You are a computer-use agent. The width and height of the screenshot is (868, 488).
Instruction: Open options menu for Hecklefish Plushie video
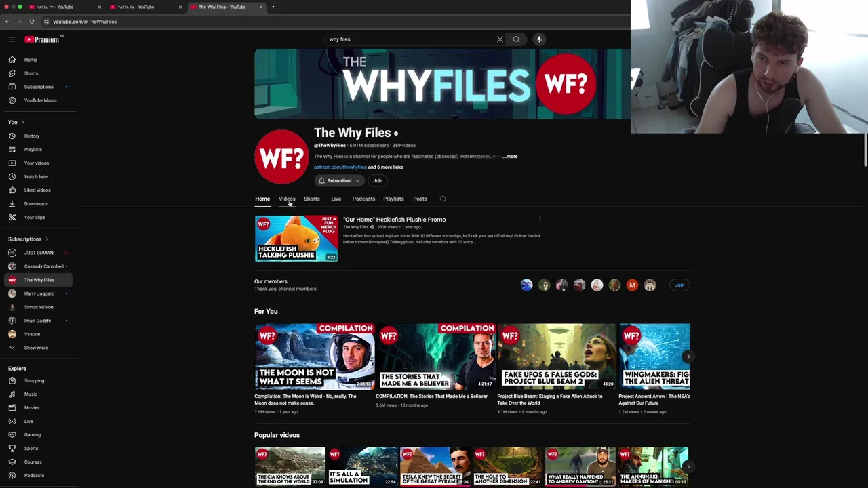[540, 219]
